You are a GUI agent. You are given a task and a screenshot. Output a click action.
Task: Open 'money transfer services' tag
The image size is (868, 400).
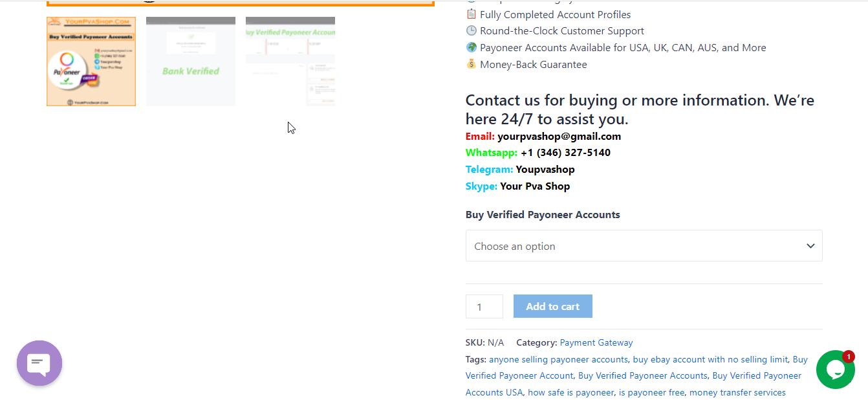[x=737, y=392]
